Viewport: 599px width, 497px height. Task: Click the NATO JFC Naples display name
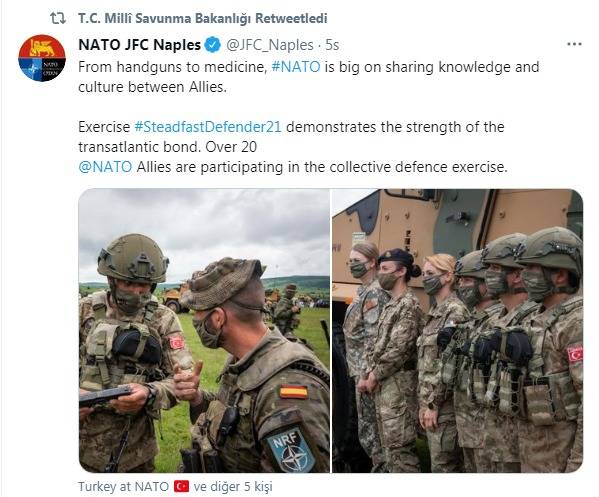[139, 45]
